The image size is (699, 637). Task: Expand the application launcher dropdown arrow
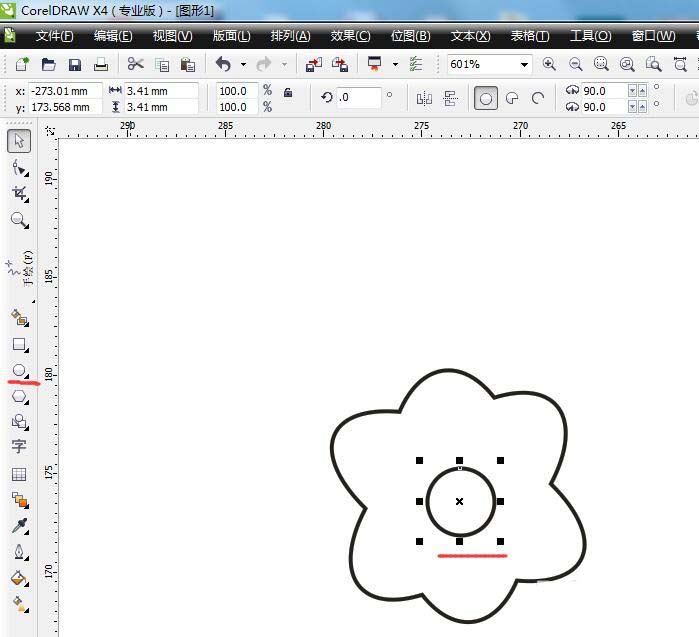395,65
